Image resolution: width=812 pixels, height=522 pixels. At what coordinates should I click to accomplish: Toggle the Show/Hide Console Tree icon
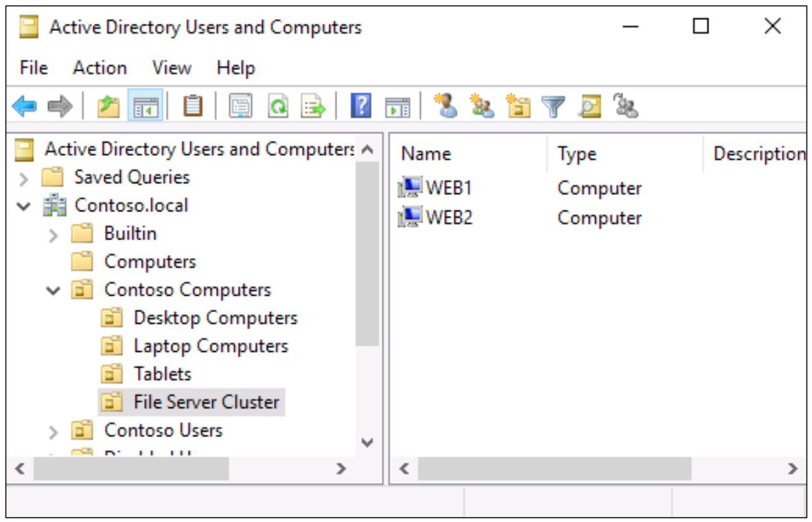point(146,106)
